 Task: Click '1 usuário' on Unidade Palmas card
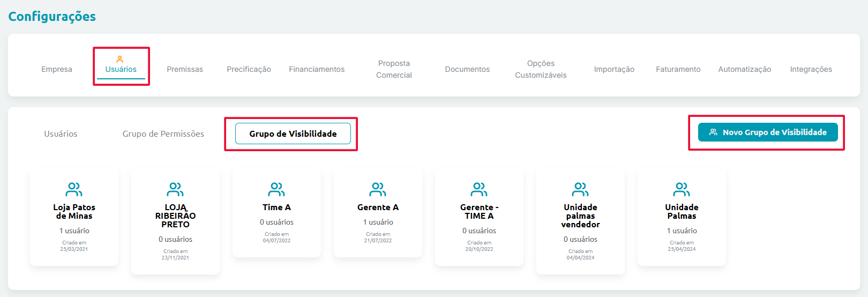[682, 231]
